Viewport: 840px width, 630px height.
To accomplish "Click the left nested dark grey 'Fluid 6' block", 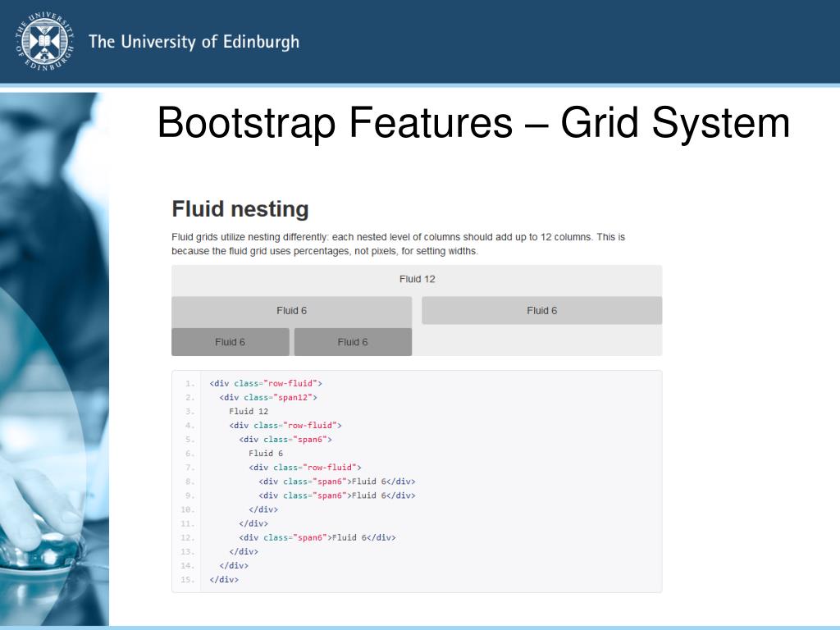I will [x=231, y=342].
